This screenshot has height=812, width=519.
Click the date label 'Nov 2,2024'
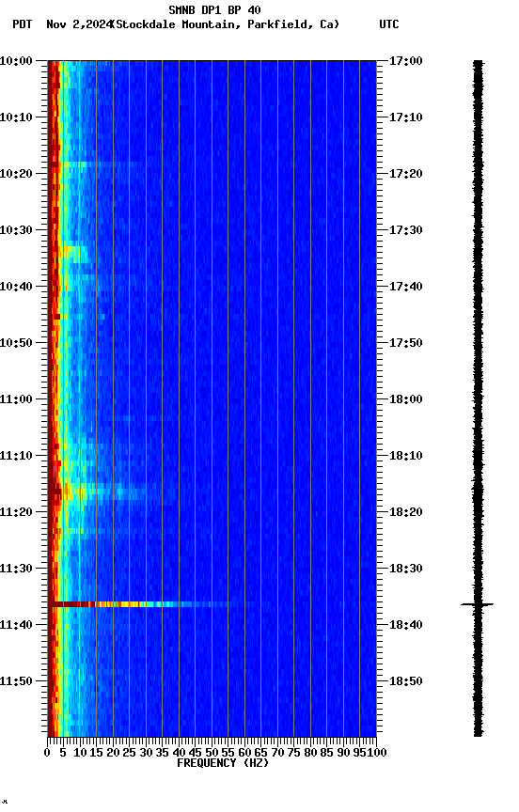point(79,24)
